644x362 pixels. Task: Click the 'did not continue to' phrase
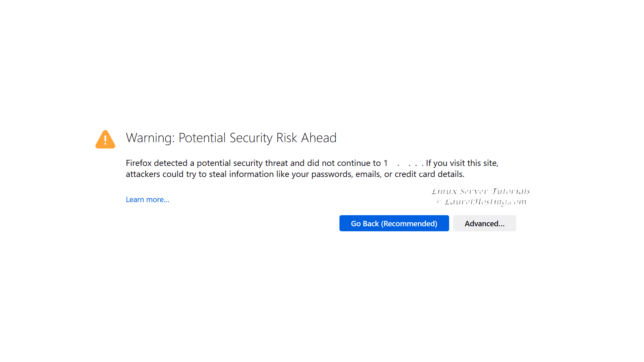(x=344, y=163)
